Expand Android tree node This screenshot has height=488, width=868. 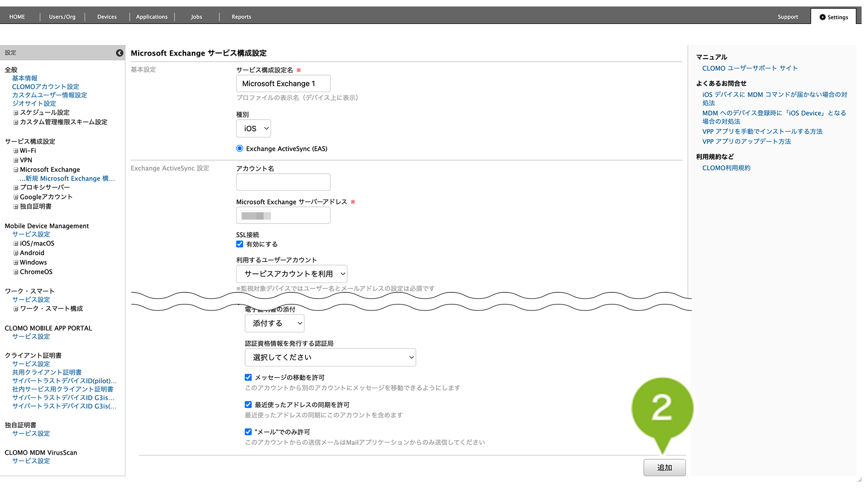tap(16, 253)
